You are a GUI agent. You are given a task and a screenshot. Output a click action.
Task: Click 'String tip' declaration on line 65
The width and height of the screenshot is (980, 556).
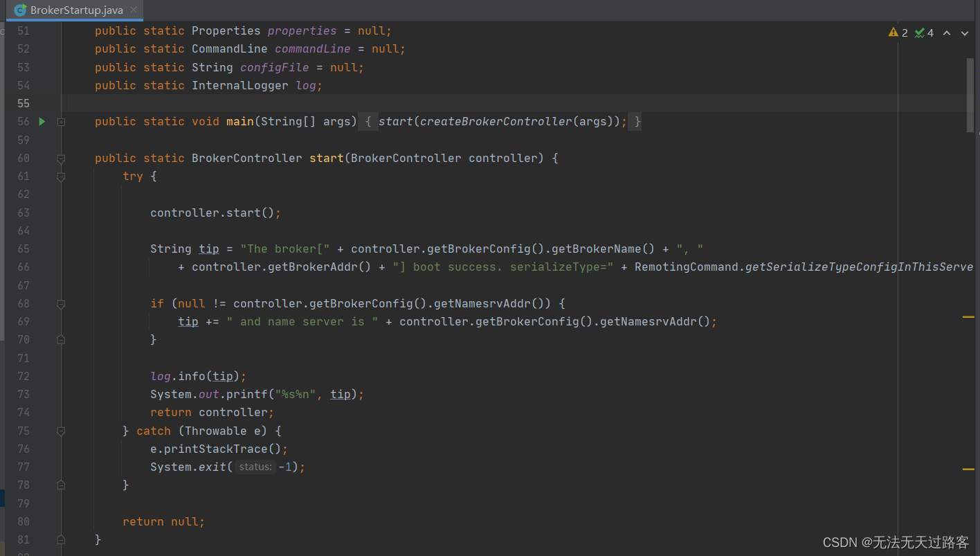pyautogui.click(x=185, y=249)
